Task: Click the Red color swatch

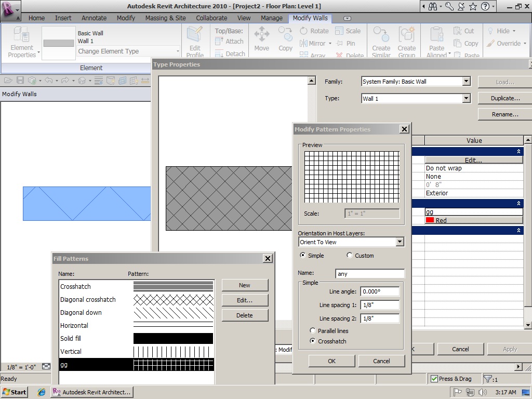Action: [429, 220]
